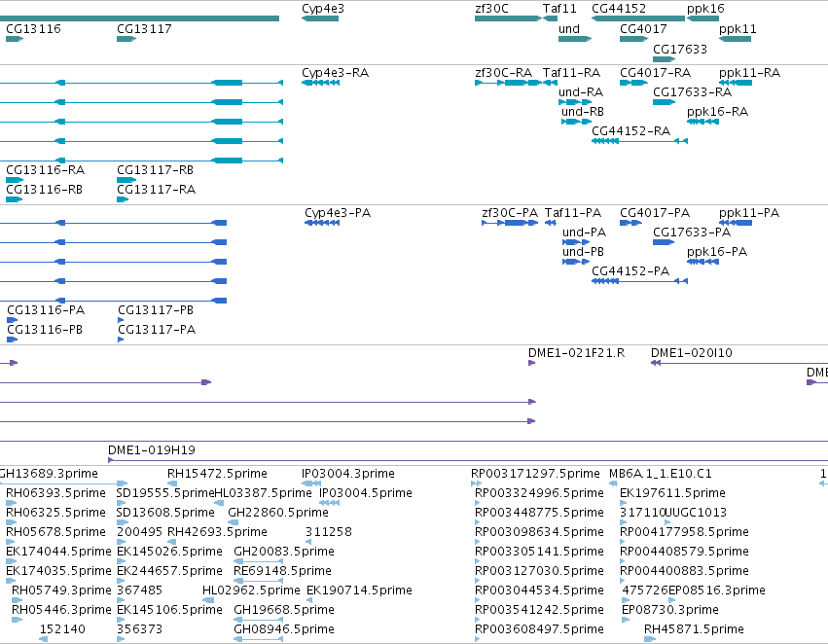Viewport: 828px width, 644px height.
Task: Open the EP08730.3prime EST label
Action: coord(669,610)
